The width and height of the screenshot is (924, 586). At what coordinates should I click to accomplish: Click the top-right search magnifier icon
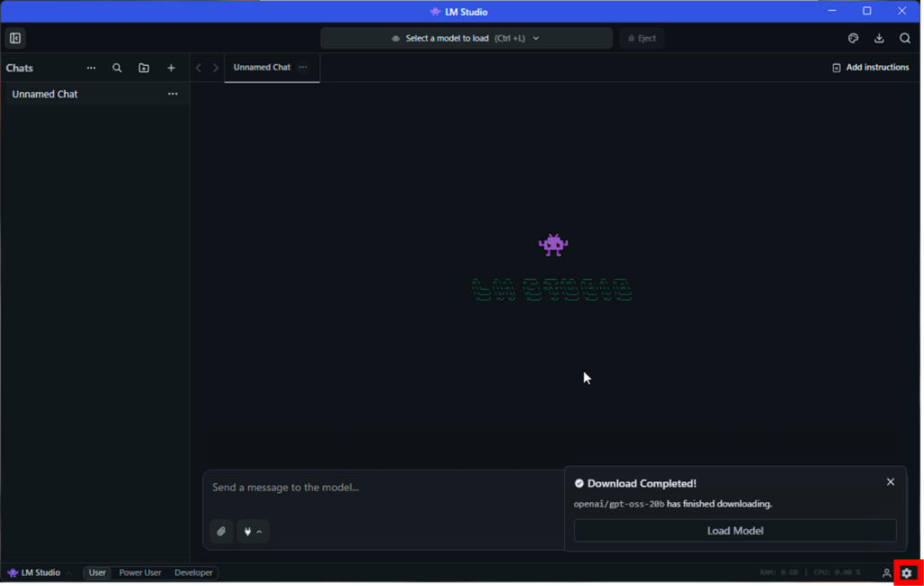(x=905, y=38)
